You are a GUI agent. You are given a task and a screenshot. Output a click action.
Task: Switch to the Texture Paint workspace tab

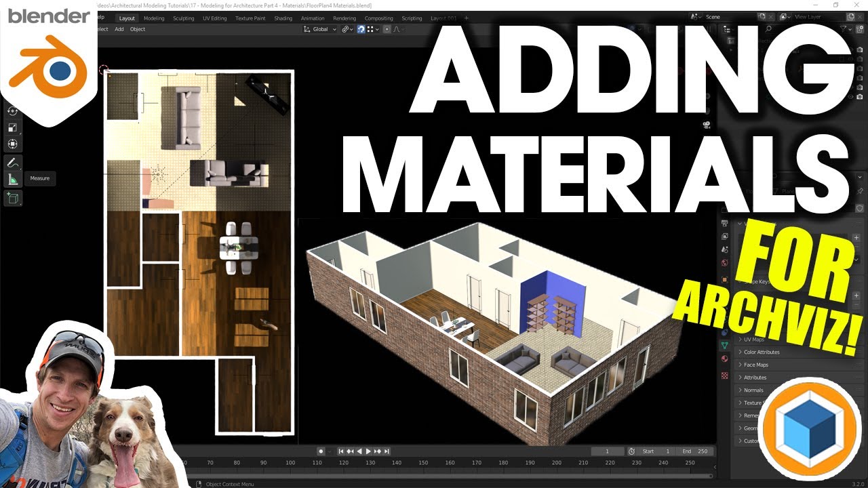pyautogui.click(x=250, y=18)
